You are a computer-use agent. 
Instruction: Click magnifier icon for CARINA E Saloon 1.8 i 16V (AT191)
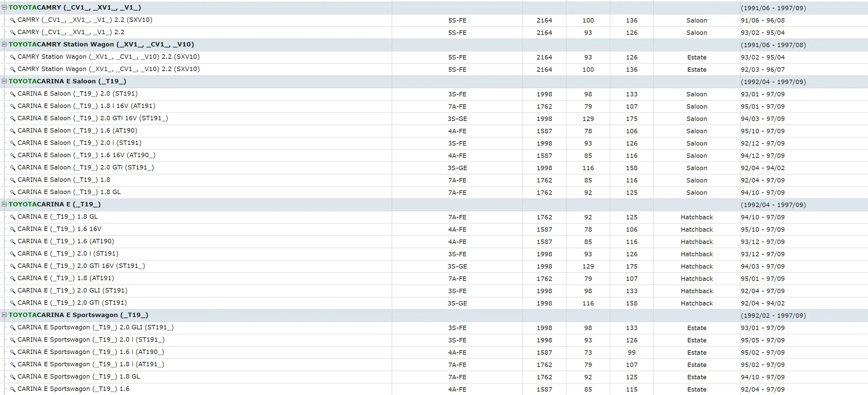(13, 106)
